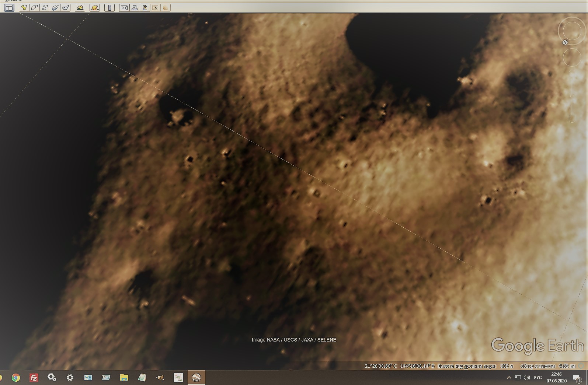The height and width of the screenshot is (385, 588).
Task: Click the Record a Tour camera icon
Action: pyautogui.click(x=66, y=8)
